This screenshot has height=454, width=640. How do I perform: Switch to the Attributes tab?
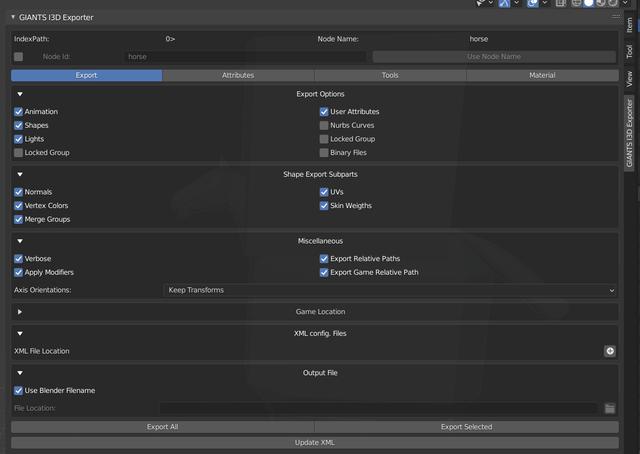tap(238, 75)
